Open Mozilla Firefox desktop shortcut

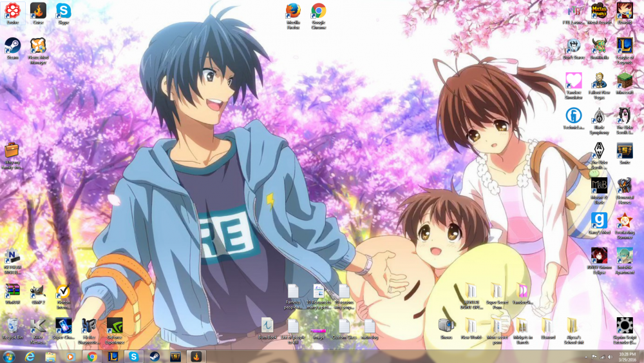tap(293, 12)
